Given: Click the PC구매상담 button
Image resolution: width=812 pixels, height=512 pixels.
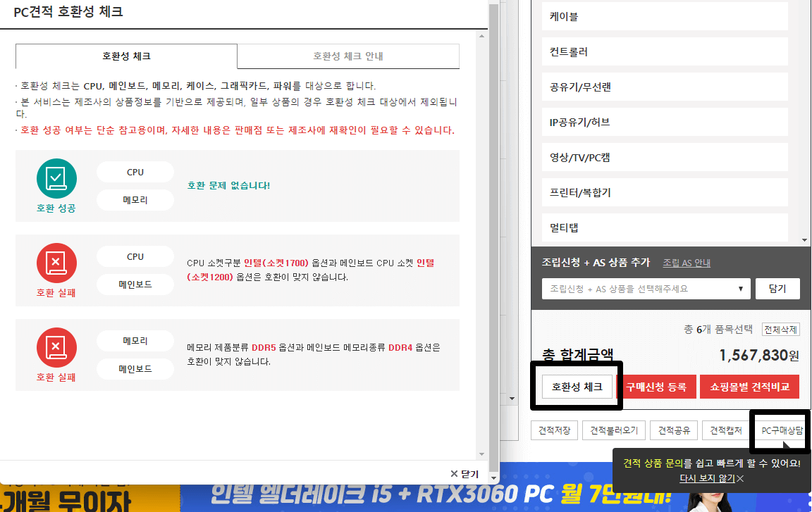Looking at the screenshot, I should click(x=782, y=430).
